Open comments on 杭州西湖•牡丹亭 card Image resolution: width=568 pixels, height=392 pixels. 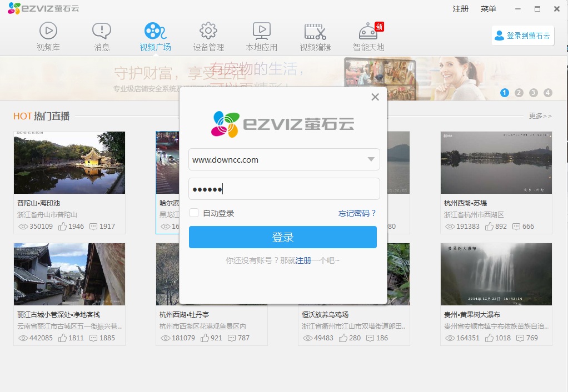click(x=231, y=338)
